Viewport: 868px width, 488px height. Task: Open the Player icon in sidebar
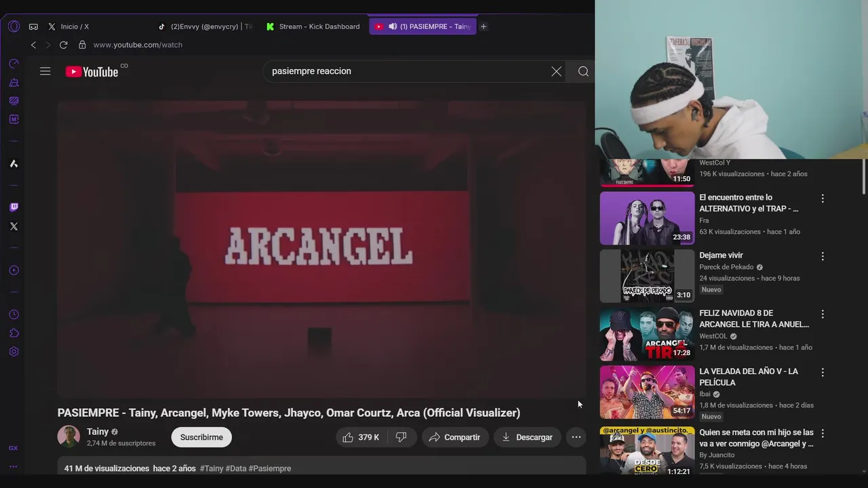click(14, 270)
